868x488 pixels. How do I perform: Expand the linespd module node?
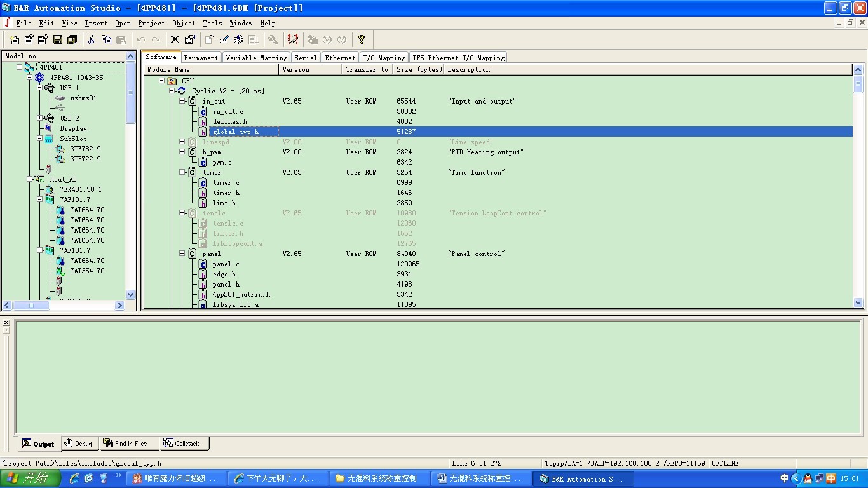point(182,142)
